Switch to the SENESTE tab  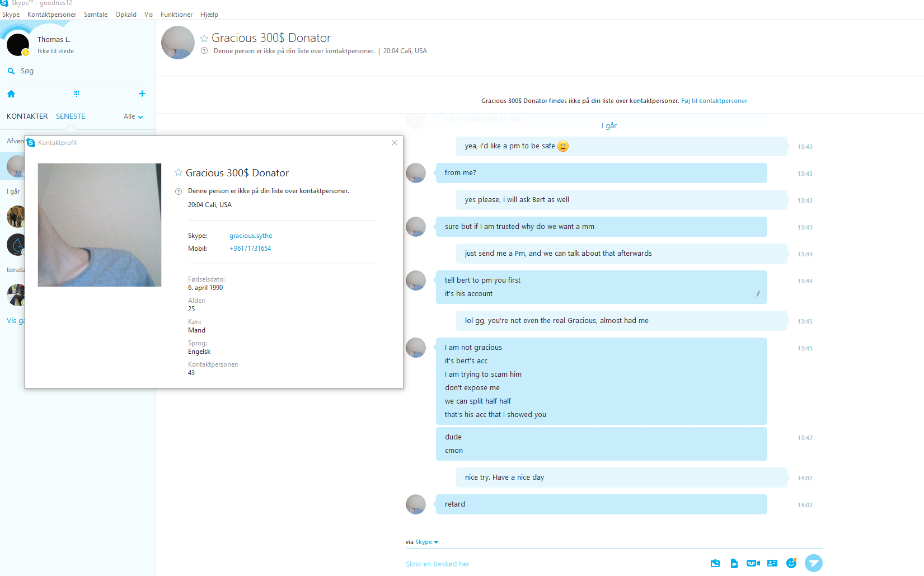[71, 116]
